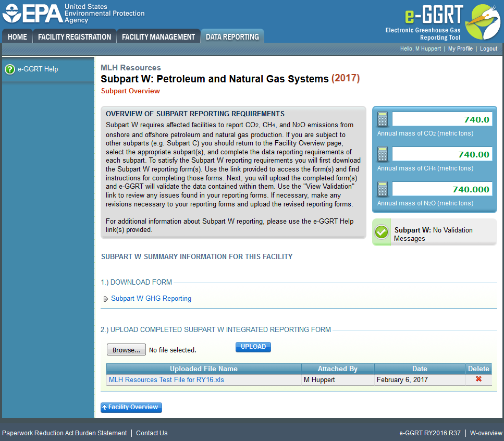504x441 pixels.
Task: Open the Subpart W GHG Reporting link
Action: [151, 299]
